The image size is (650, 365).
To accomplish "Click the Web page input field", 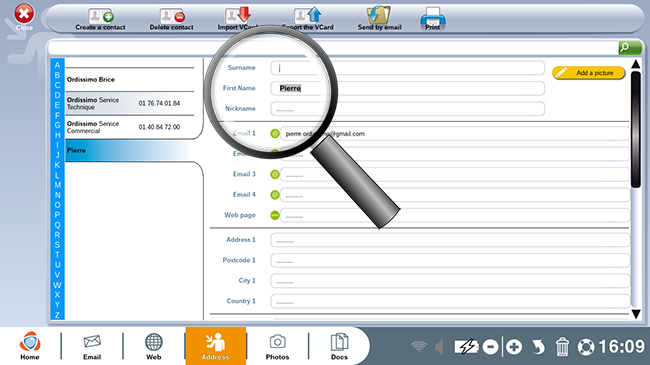I will tap(455, 215).
